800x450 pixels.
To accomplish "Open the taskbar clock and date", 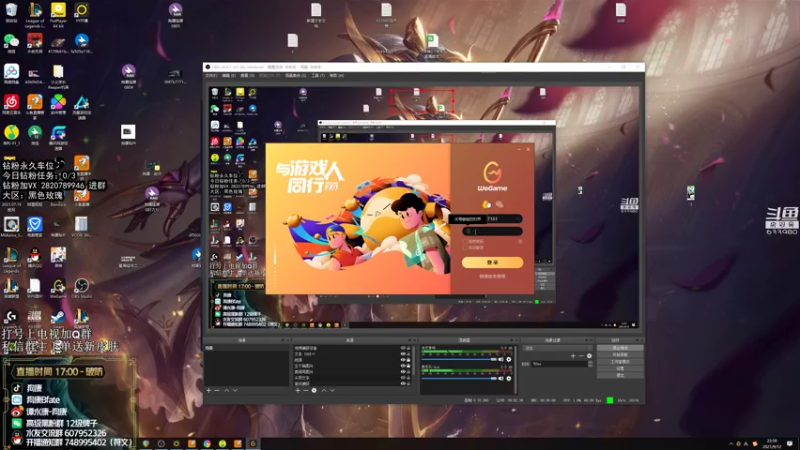I will tap(771, 443).
